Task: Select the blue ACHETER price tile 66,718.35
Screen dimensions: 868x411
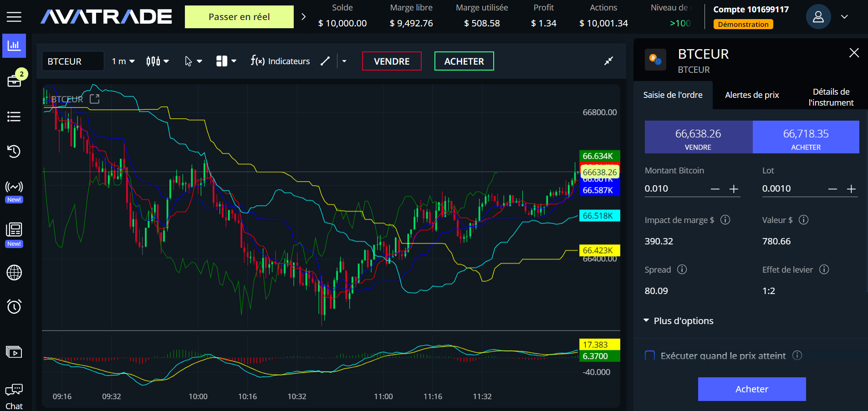Action: point(806,137)
